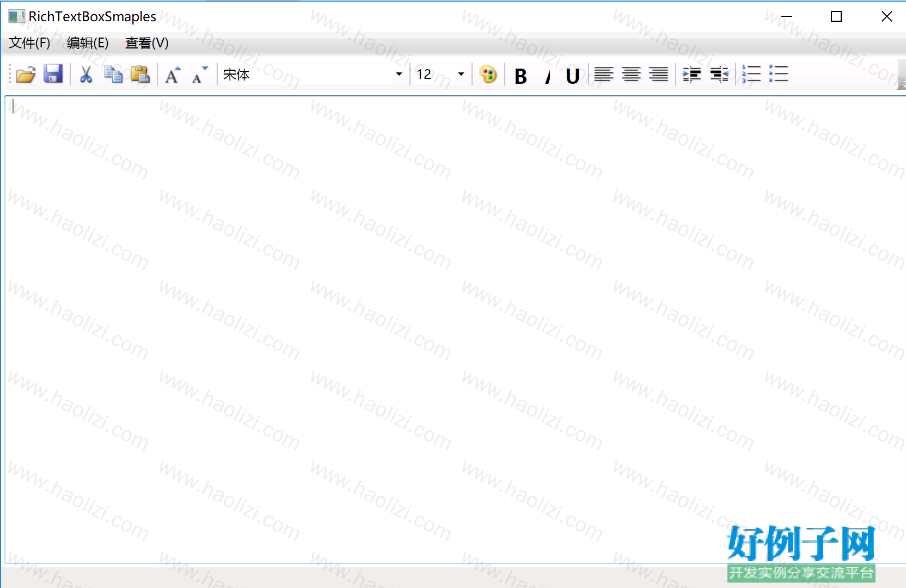Image resolution: width=906 pixels, height=588 pixels.
Task: Toggle bold formatting
Action: [521, 76]
